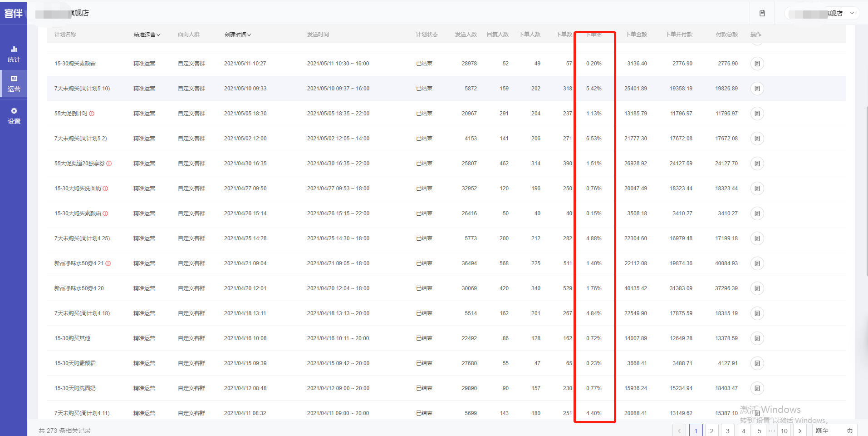The image size is (868, 436).
Task: Click warning icon next to 55大促倒计时
Action: click(92, 114)
